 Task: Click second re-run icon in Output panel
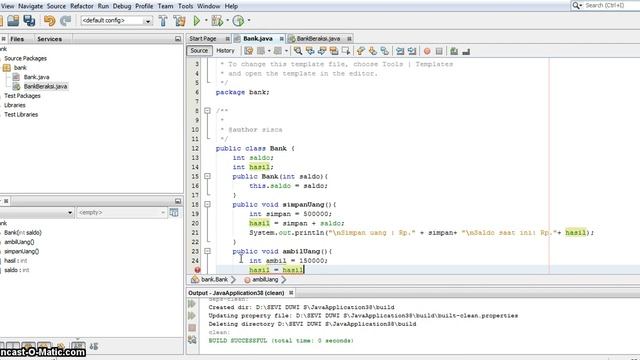pyautogui.click(x=192, y=316)
